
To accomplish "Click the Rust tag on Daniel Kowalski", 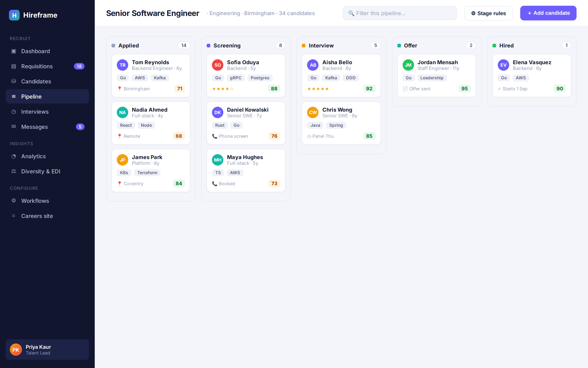I will pos(220,125).
